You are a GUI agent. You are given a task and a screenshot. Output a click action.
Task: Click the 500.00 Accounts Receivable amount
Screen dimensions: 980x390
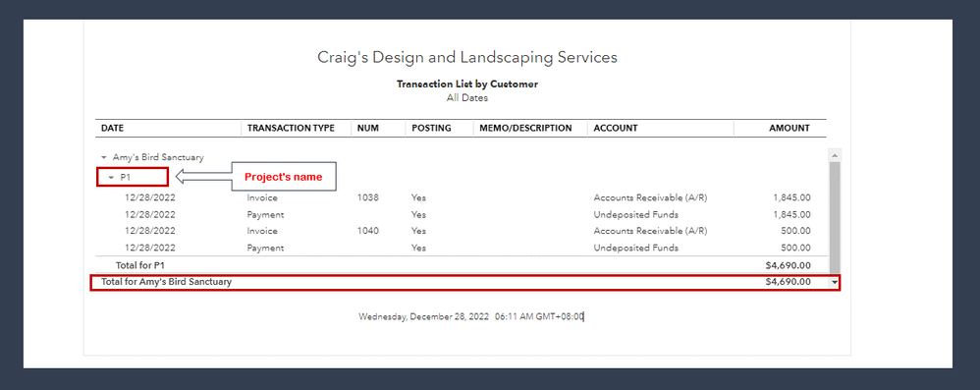pyautogui.click(x=796, y=231)
